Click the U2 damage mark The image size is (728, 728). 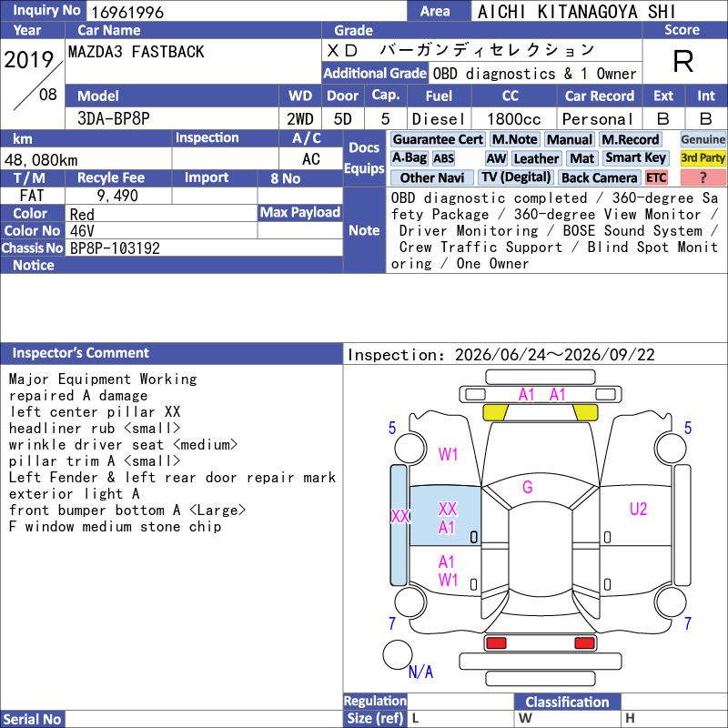coord(638,509)
